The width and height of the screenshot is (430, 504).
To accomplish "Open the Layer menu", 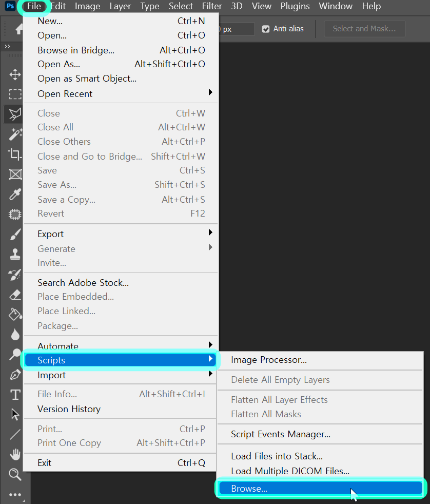I will (120, 6).
